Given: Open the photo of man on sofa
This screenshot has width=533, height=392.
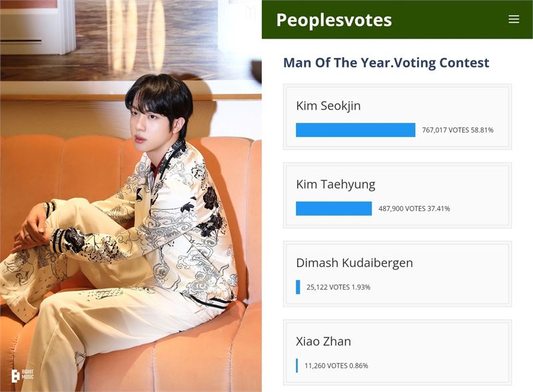Looking at the screenshot, I should 131,196.
